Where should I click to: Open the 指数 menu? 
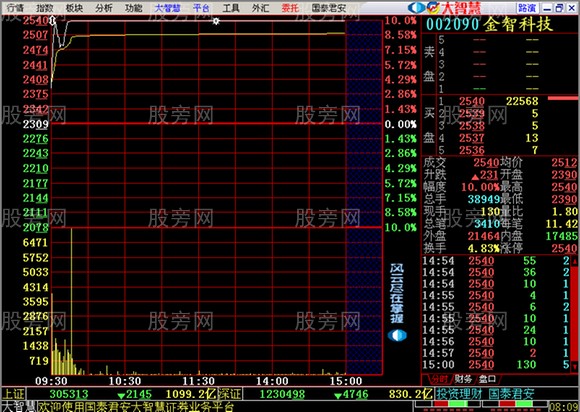pyautogui.click(x=45, y=8)
